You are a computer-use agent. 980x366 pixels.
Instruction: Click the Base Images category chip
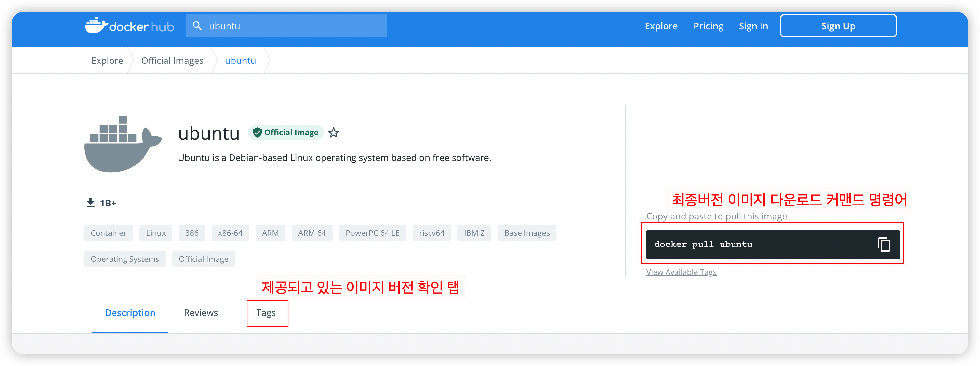pyautogui.click(x=526, y=233)
